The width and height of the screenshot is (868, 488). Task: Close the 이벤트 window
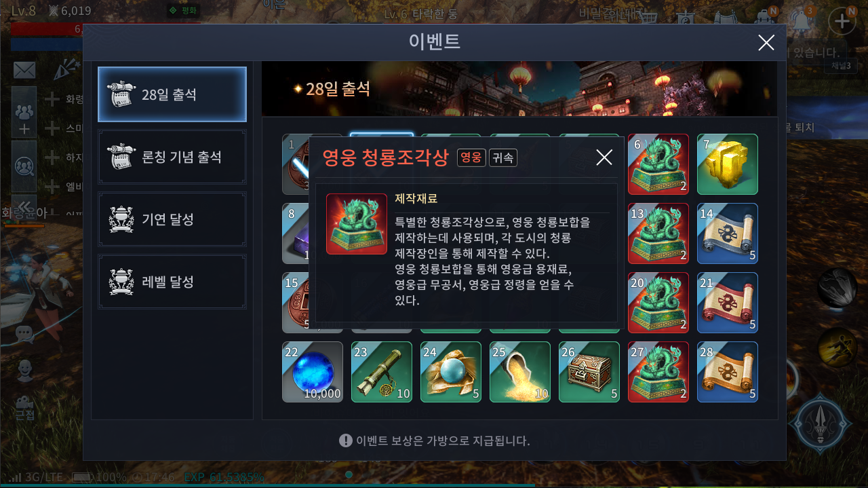pyautogui.click(x=766, y=43)
